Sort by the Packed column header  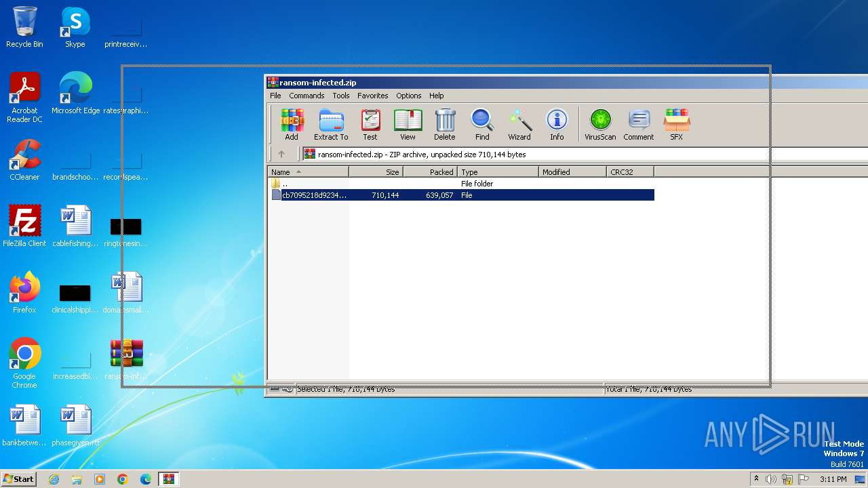[430, 172]
